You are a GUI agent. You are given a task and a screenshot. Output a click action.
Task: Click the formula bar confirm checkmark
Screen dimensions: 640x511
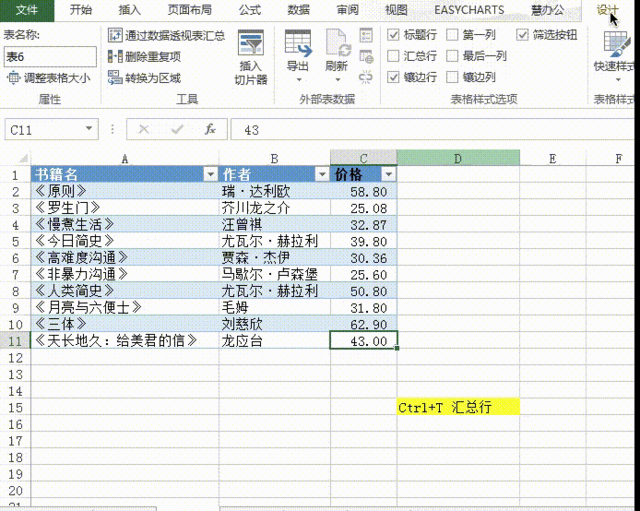(x=177, y=130)
